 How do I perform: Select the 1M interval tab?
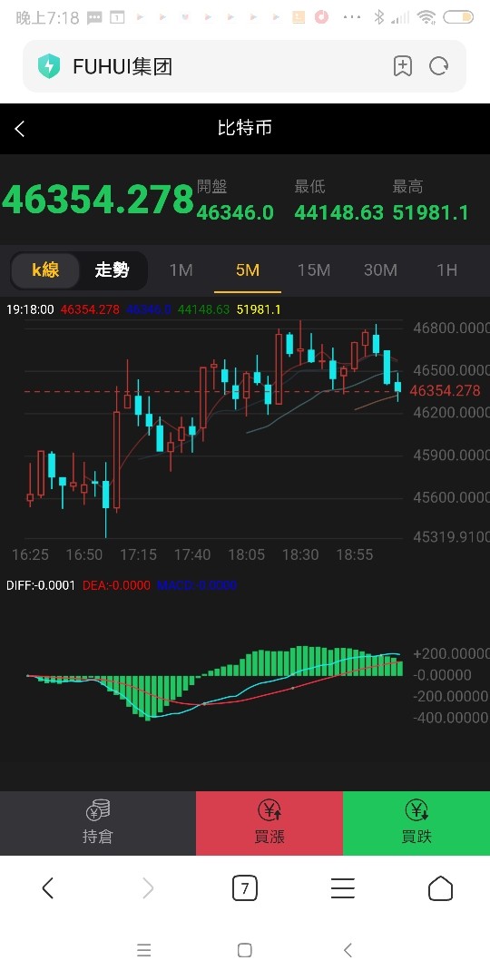[x=181, y=270]
